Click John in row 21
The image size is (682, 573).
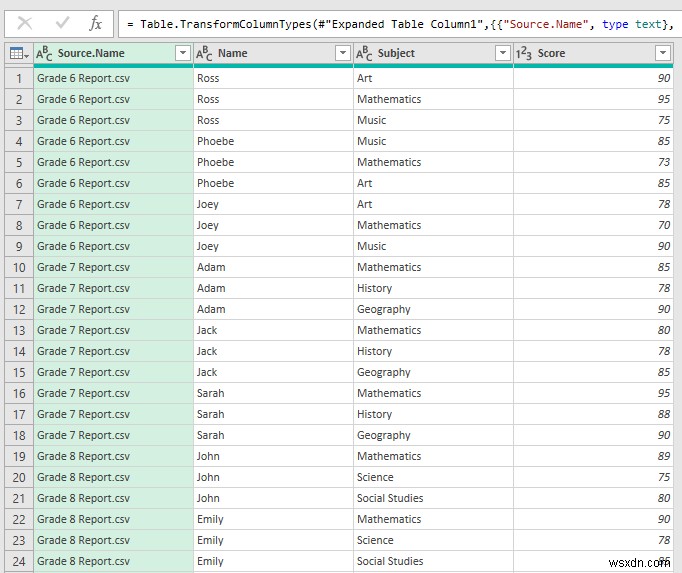tap(274, 498)
